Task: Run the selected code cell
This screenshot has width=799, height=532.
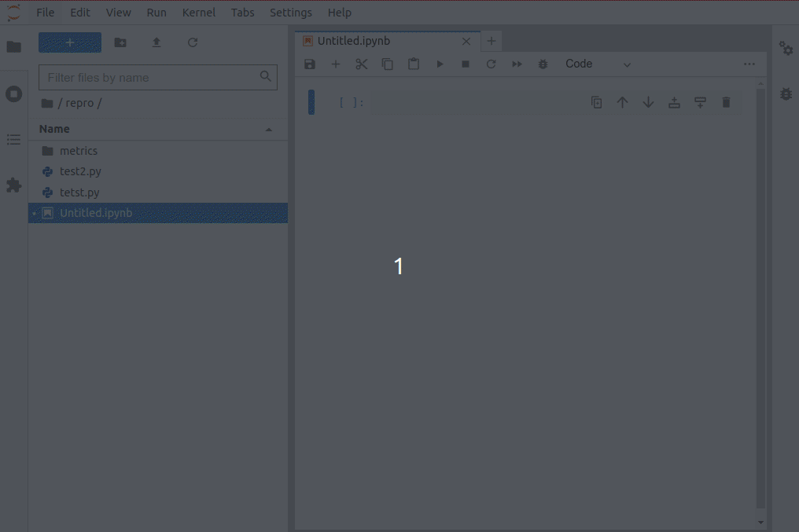Action: pyautogui.click(x=440, y=64)
